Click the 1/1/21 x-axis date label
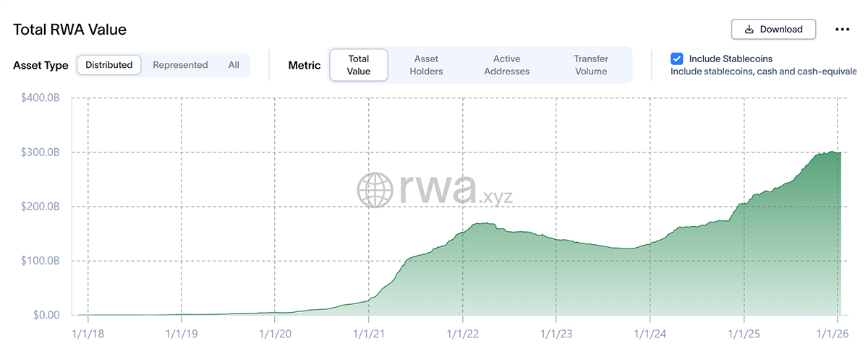Screen dimensions: 868x354 [x=368, y=334]
